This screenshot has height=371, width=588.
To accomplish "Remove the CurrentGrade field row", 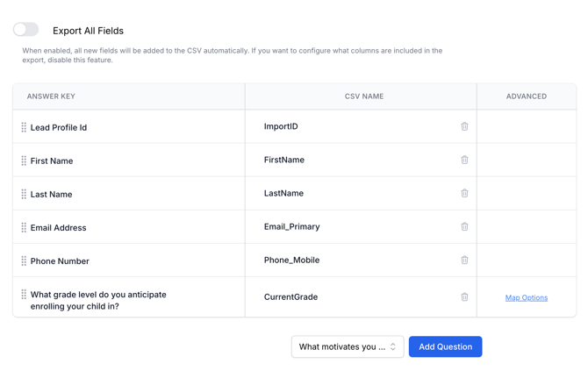I will [464, 296].
